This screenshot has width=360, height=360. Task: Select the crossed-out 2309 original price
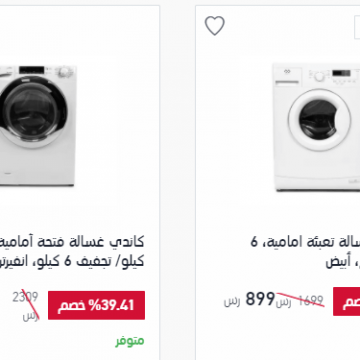25,297
